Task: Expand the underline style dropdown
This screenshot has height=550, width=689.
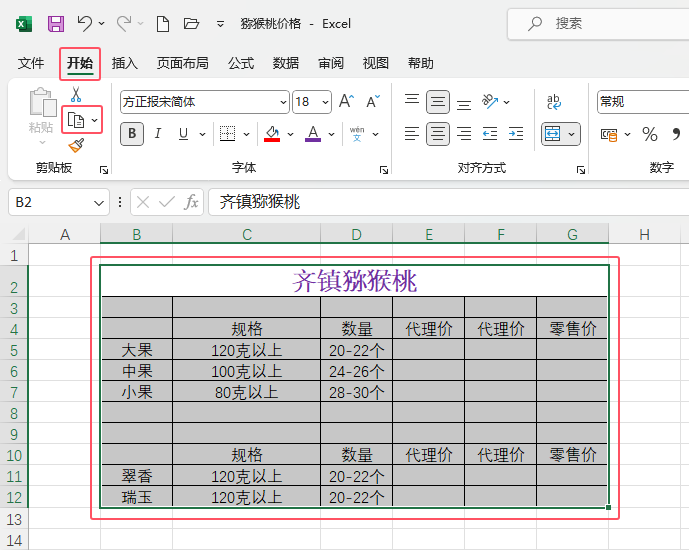Action: tap(202, 134)
